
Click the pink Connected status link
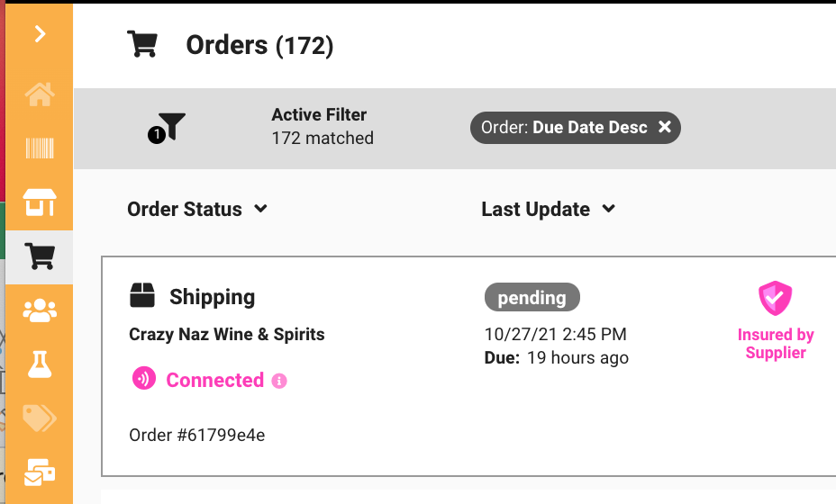(x=215, y=380)
